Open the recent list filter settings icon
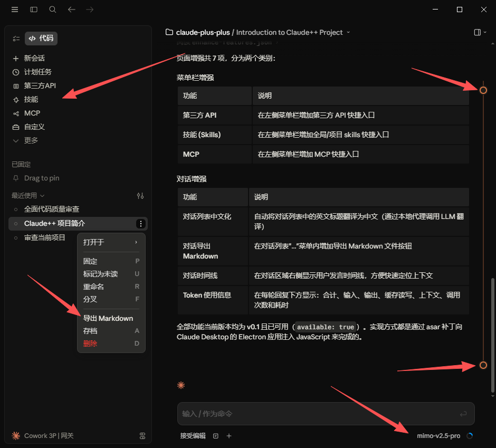The image size is (496, 448). pyautogui.click(x=140, y=196)
